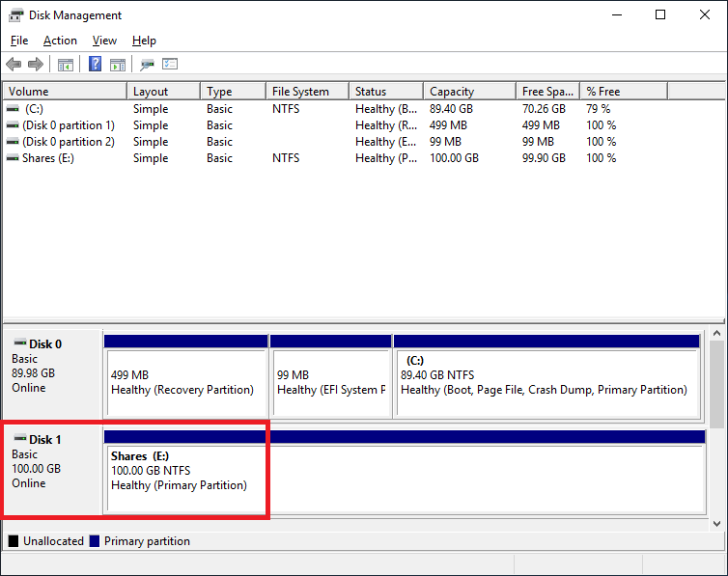This screenshot has width=728, height=576.
Task: Click the Disk Management title bar icon
Action: pos(15,15)
